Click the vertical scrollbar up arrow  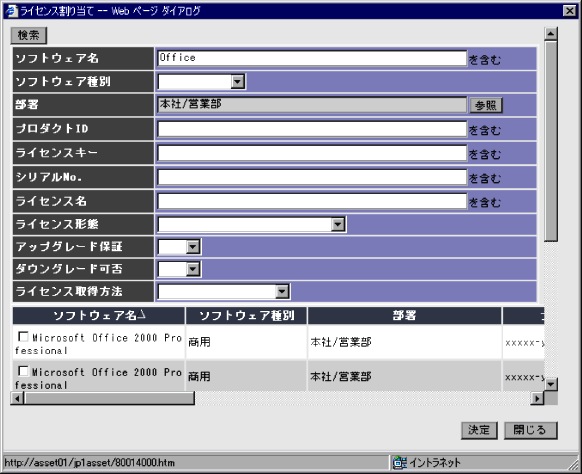(550, 34)
